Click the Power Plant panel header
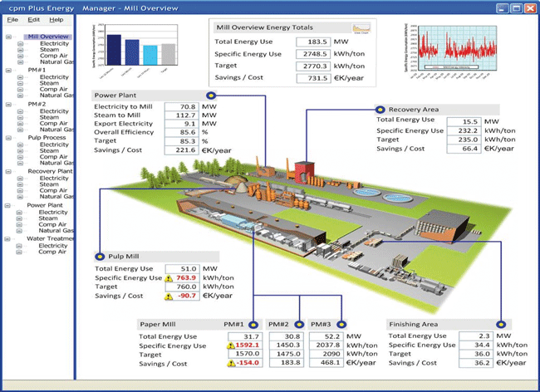Image resolution: width=540 pixels, height=392 pixels. (155, 96)
